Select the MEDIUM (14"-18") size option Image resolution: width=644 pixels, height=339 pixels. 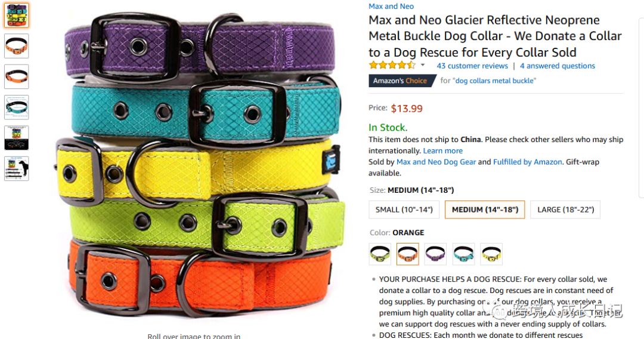pos(485,209)
